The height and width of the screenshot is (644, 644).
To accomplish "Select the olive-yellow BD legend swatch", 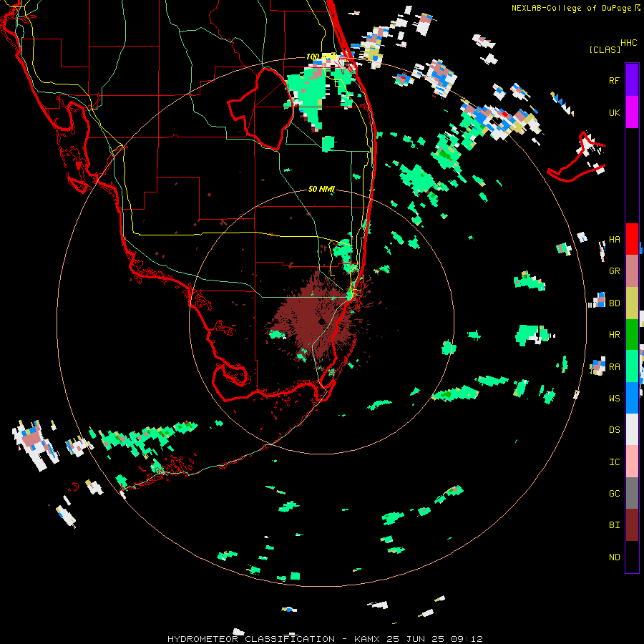I will tap(632, 303).
